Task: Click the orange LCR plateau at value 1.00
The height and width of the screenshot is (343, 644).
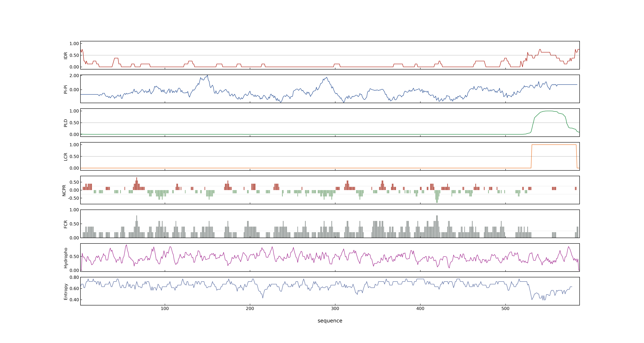Action: pos(554,145)
